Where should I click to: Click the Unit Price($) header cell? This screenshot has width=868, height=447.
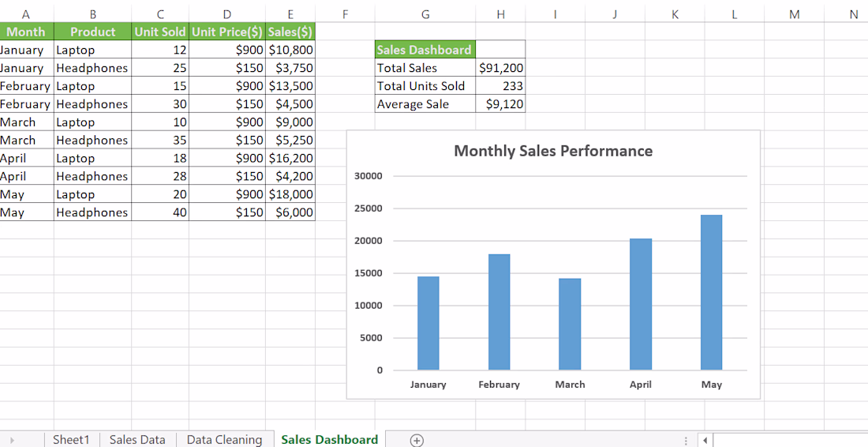pyautogui.click(x=227, y=32)
